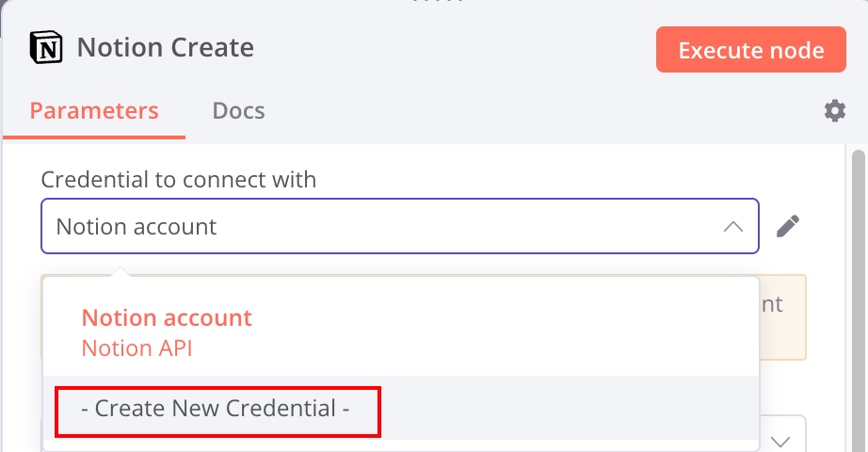Click the Notion Create node title
This screenshot has height=452, width=868.
166,47
